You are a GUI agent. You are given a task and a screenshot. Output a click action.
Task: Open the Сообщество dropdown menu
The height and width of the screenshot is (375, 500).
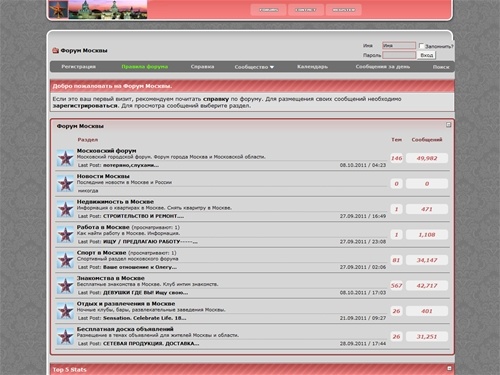(x=254, y=67)
